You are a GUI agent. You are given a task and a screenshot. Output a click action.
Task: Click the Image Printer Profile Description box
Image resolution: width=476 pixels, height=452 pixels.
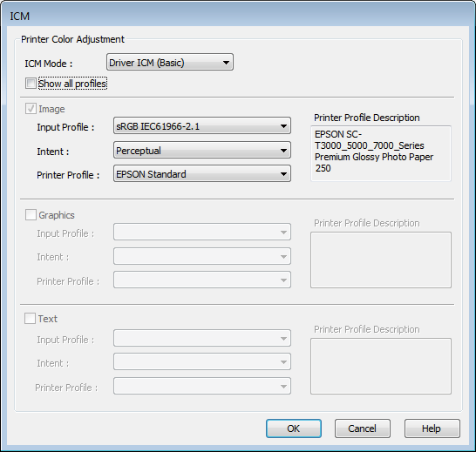pyautogui.click(x=381, y=153)
